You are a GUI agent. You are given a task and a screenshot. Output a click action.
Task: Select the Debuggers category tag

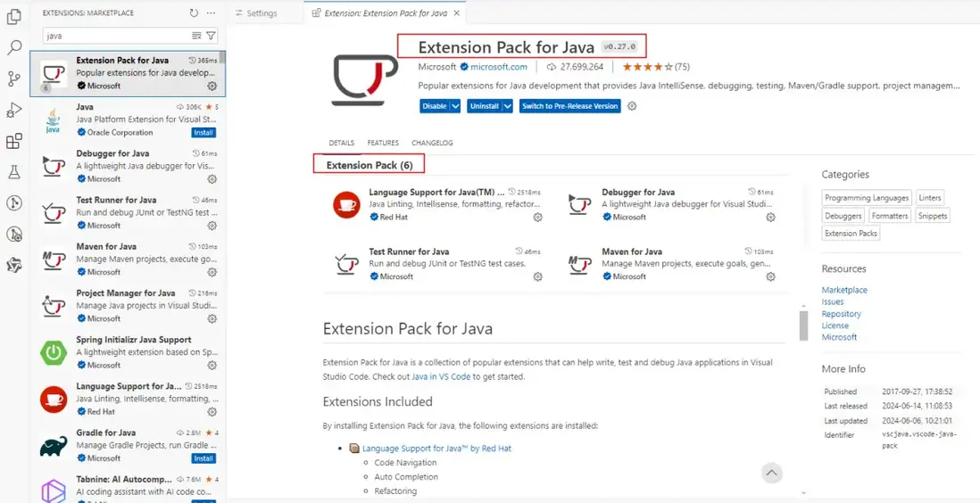(843, 216)
